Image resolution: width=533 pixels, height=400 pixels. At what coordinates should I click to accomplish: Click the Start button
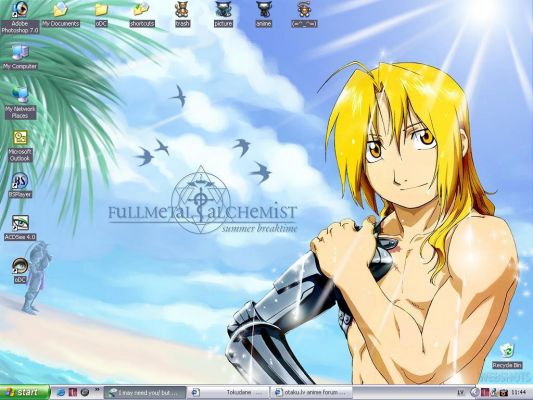[x=25, y=392]
